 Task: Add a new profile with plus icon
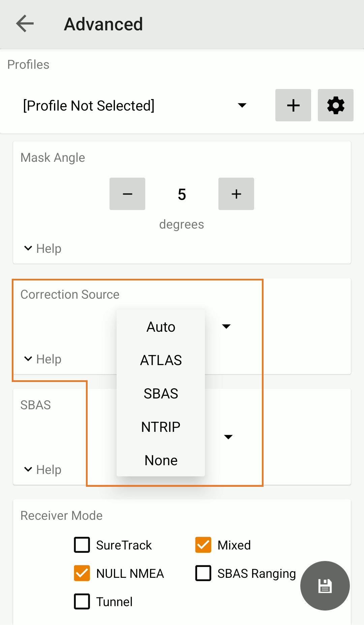click(293, 105)
